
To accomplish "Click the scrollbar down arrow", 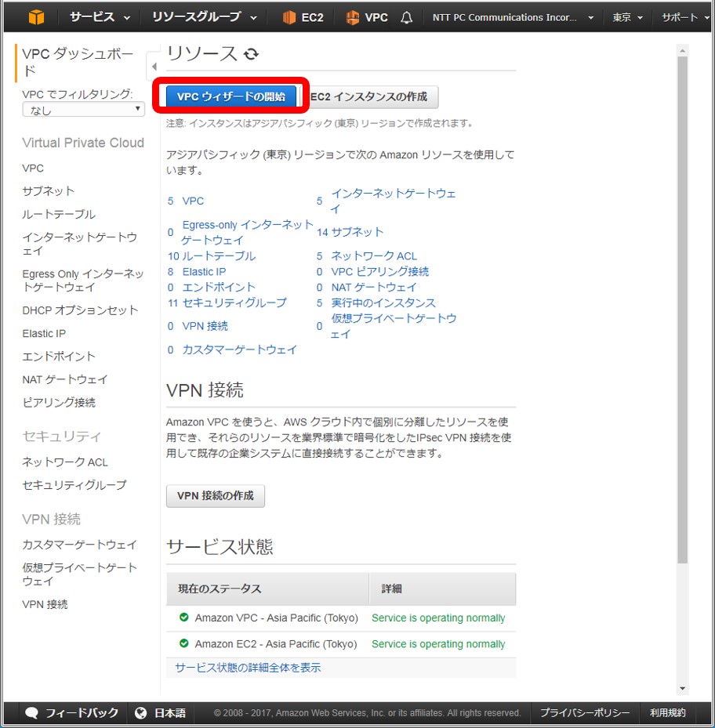I will pos(682,689).
